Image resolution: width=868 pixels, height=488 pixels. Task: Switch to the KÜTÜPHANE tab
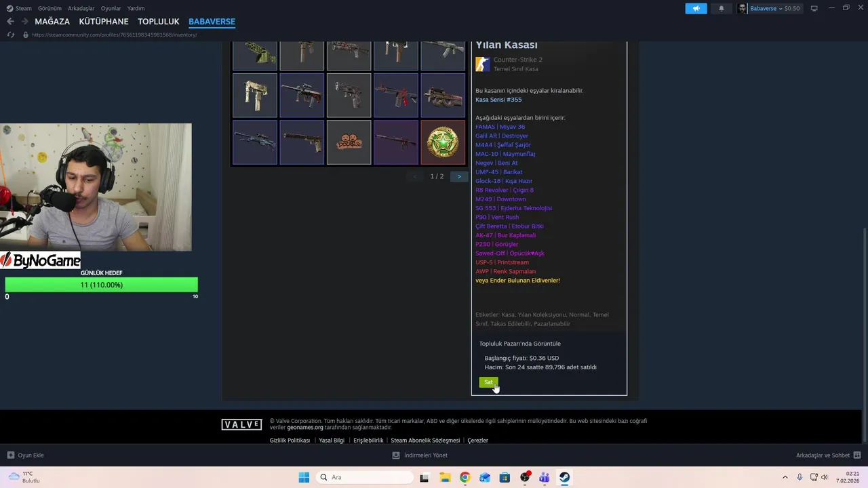point(104,22)
